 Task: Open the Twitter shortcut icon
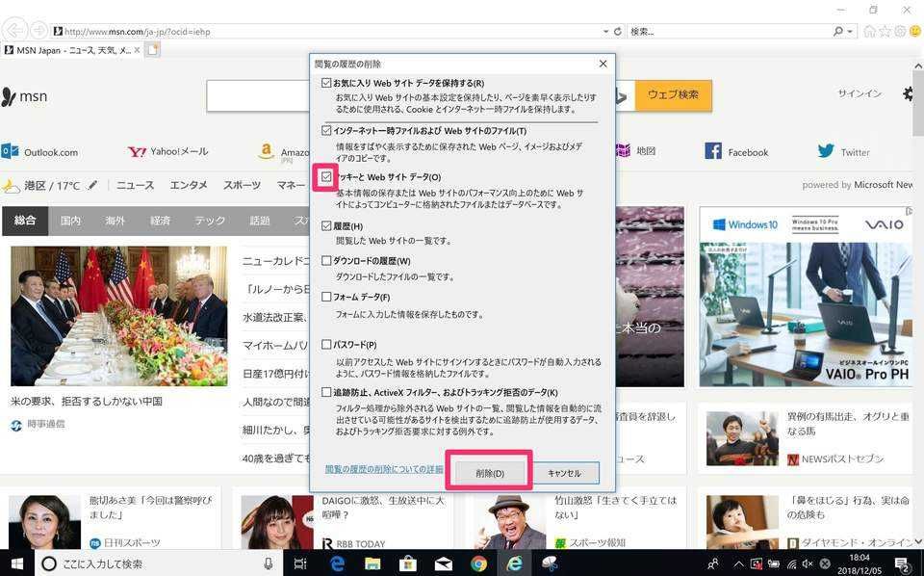[x=826, y=151]
